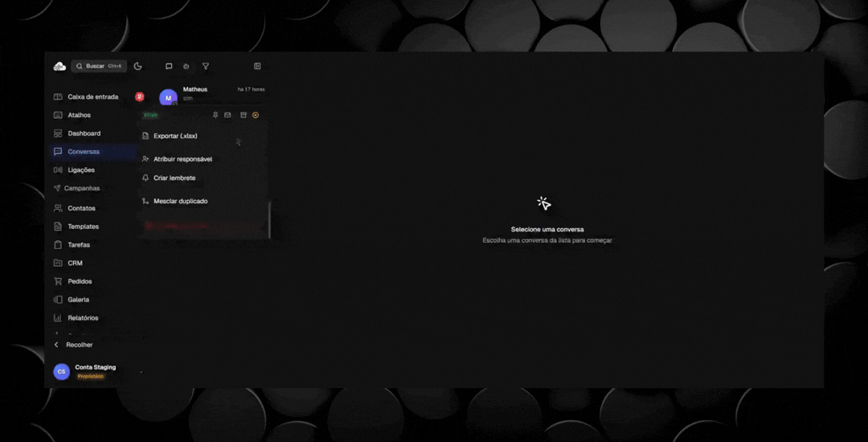868x442 pixels.
Task: Pin the conversation with the pin icon
Action: point(215,115)
